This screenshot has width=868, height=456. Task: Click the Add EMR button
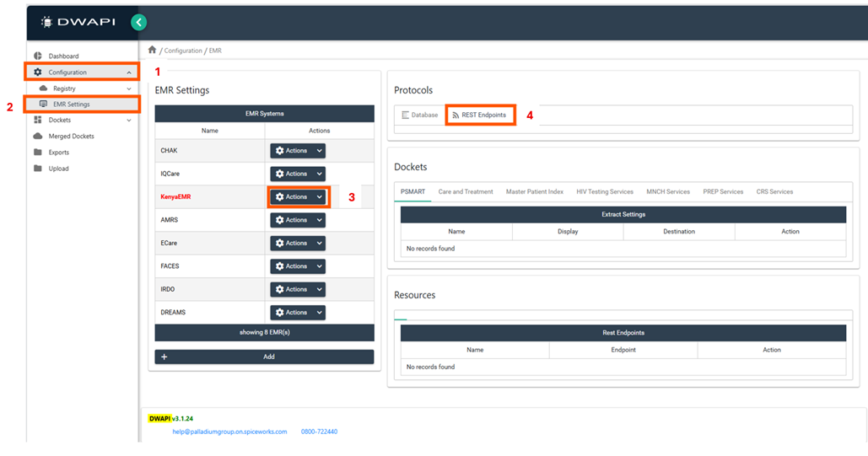tap(265, 357)
